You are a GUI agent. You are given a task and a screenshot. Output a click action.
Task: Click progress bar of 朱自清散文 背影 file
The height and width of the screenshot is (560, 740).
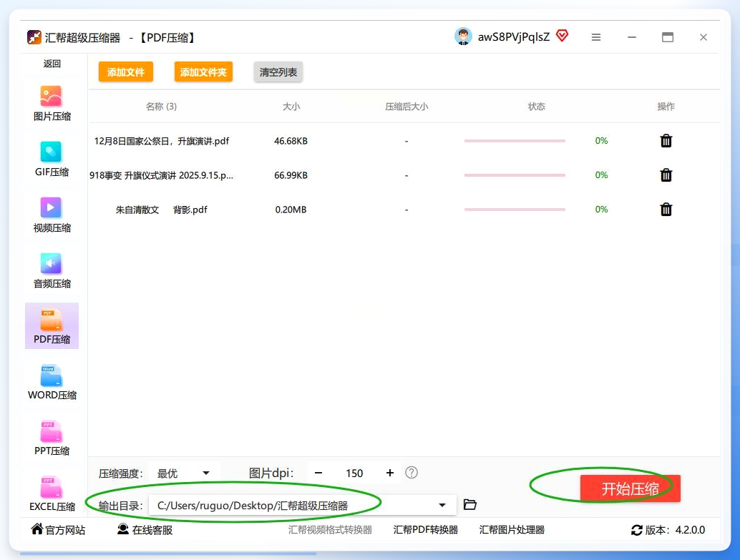pyautogui.click(x=515, y=210)
